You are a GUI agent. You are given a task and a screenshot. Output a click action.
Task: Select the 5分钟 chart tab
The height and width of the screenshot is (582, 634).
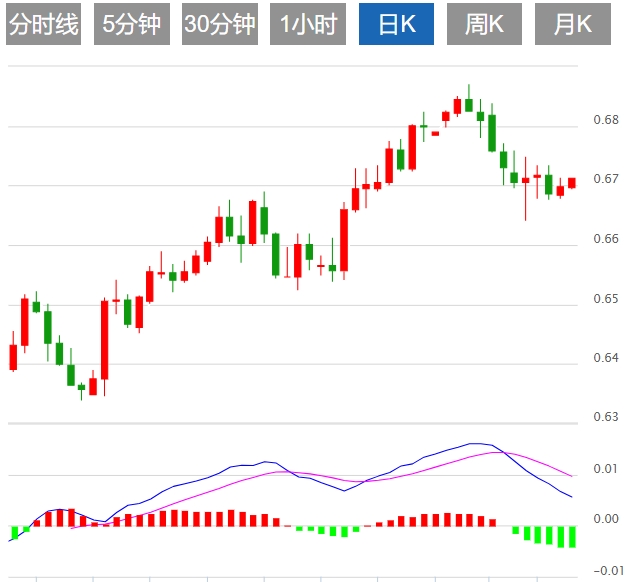pos(131,25)
